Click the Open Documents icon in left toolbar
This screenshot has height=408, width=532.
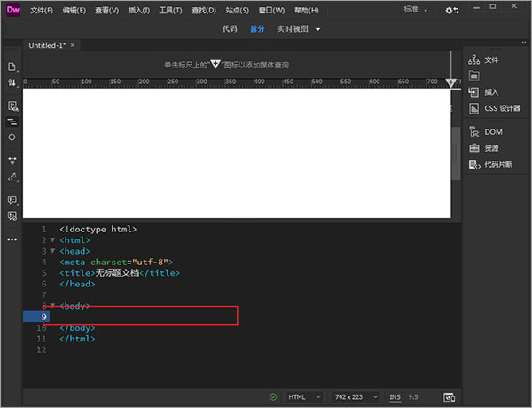(12, 67)
